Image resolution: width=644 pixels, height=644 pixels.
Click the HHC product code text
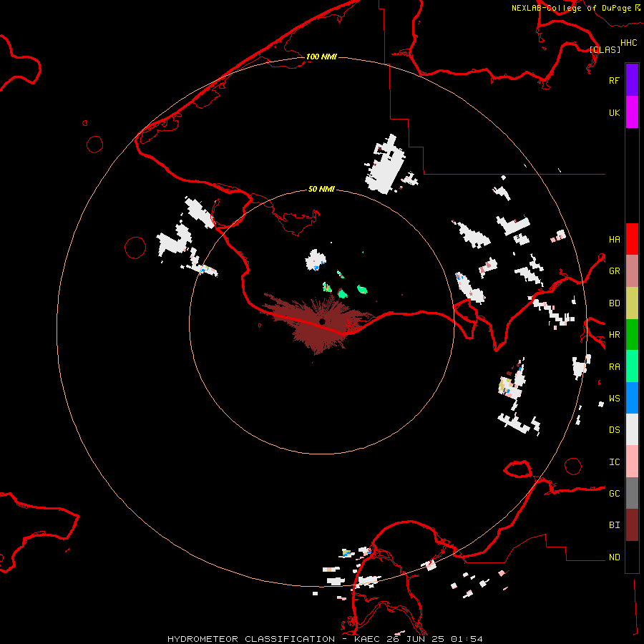click(629, 43)
